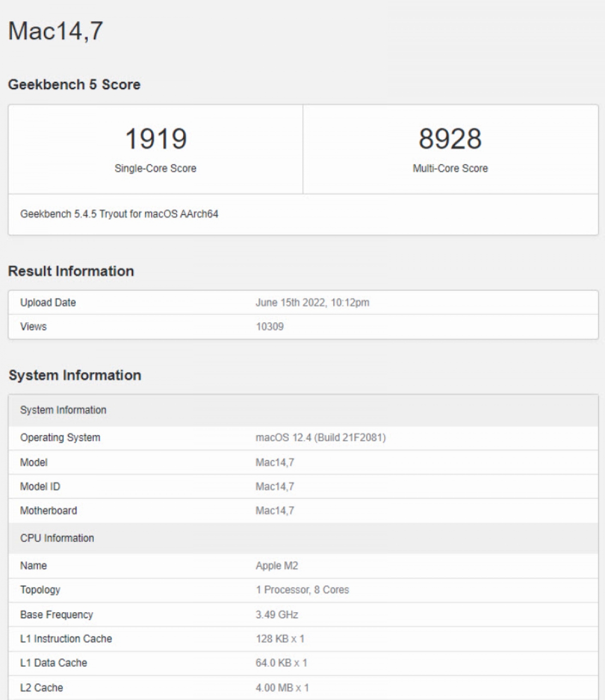Viewport: 605px width, 700px height.
Task: Select the 1 Processor, 8 Cores value
Action: click(x=302, y=590)
